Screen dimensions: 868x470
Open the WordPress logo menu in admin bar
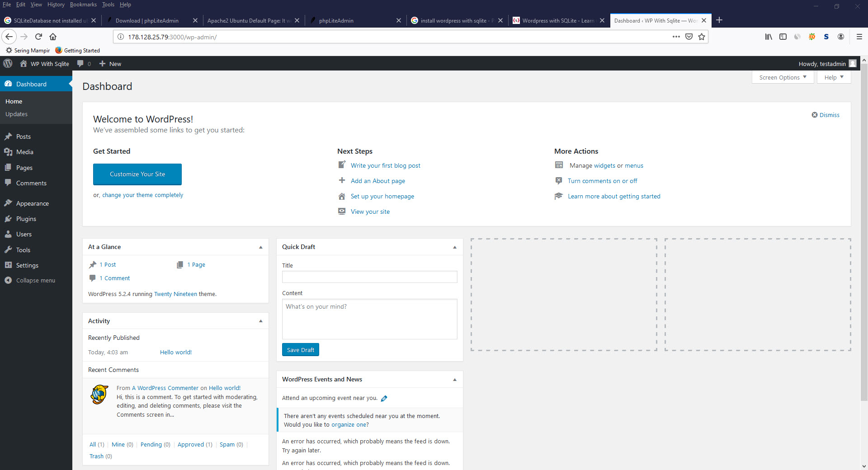pos(7,63)
